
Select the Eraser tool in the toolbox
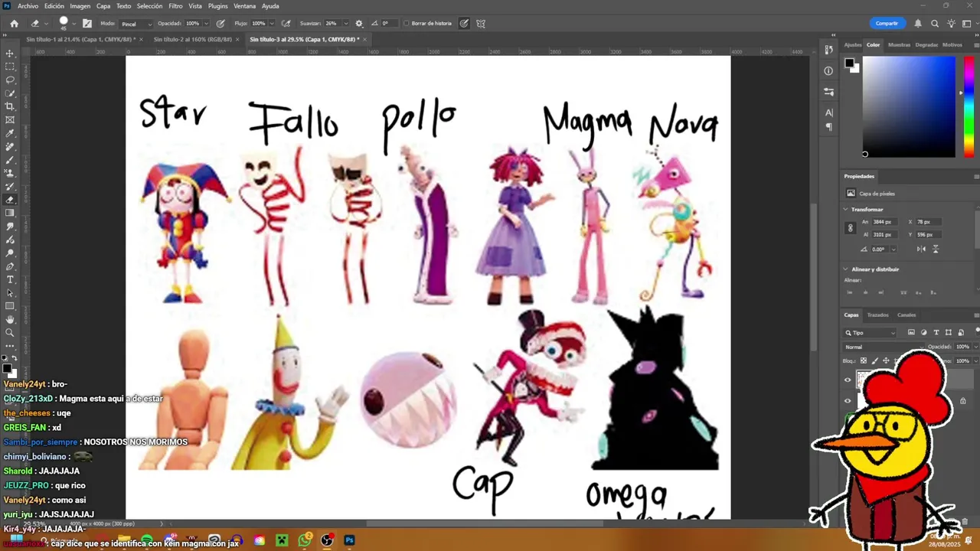[x=10, y=200]
